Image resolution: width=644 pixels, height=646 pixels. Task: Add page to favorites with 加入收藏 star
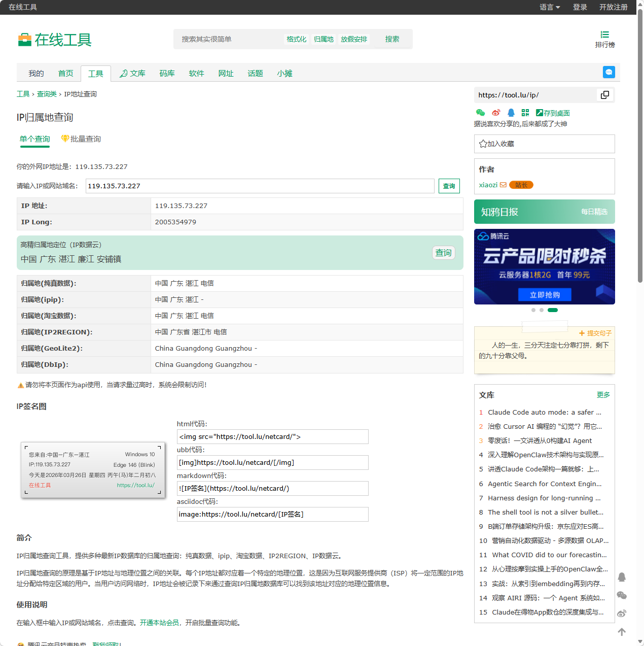tap(497, 144)
